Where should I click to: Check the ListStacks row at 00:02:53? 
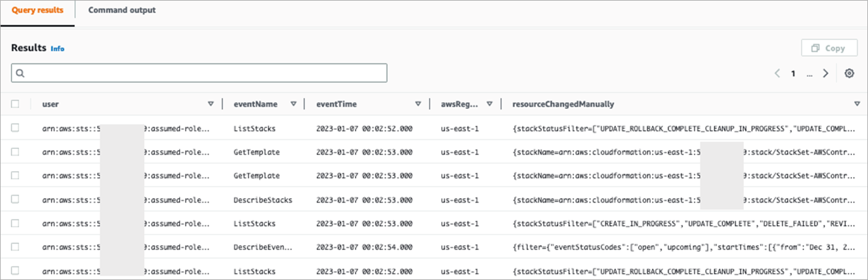[15, 223]
